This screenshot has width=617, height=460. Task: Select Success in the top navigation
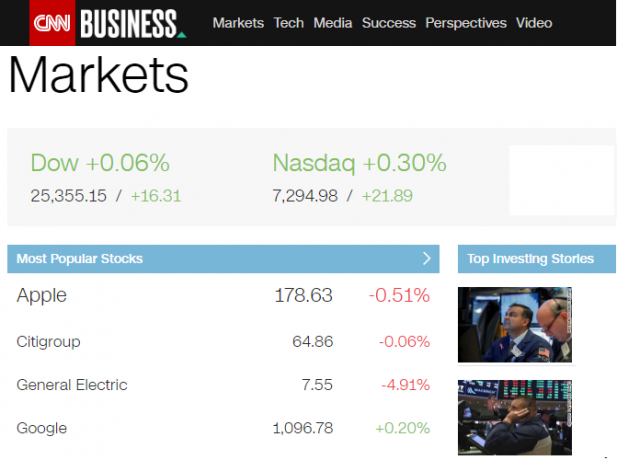point(388,23)
